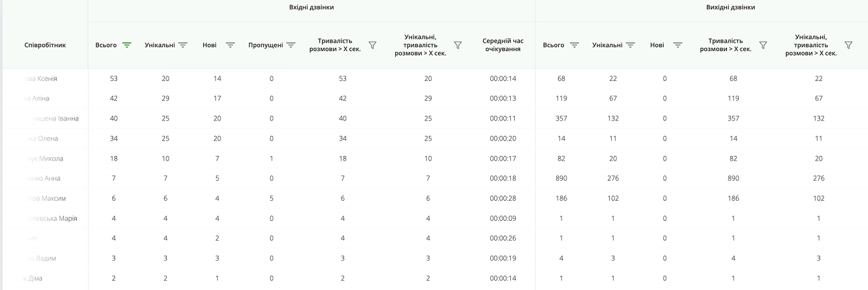This screenshot has width=868, height=290.
Task: Click waiting time 00:00:26 value
Action: coord(503,238)
